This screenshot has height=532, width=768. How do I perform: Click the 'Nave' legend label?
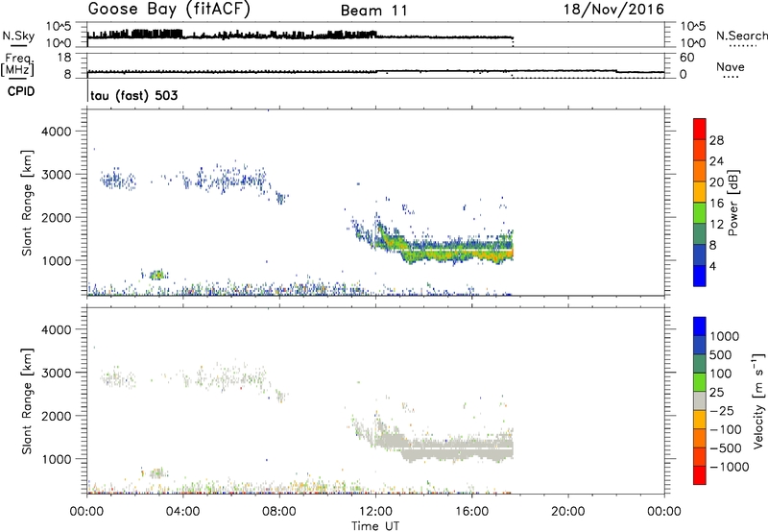[731, 67]
